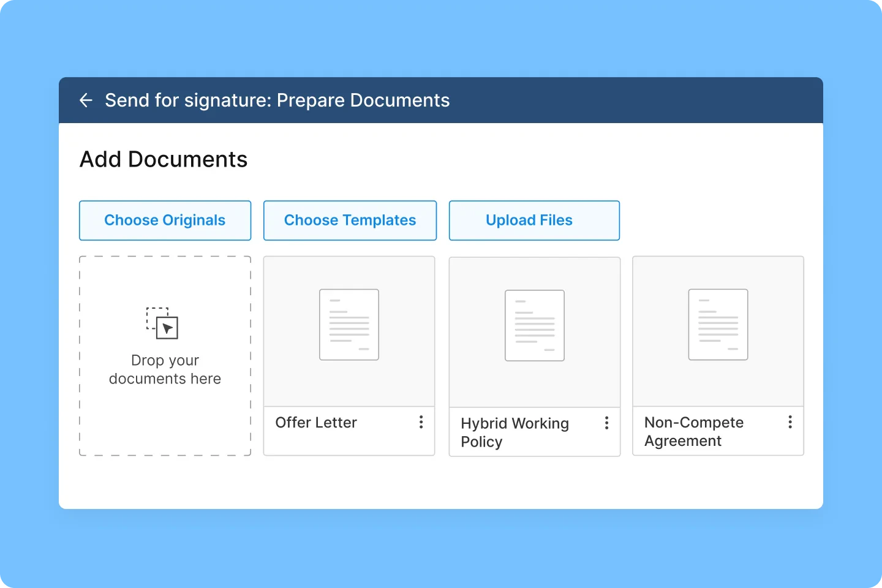Select the Non-Compete Agreement document icon
This screenshot has width=882, height=588.
[718, 325]
